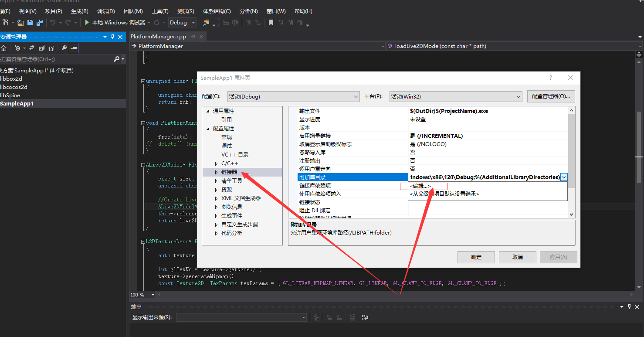Click Pending Changes Filter clock icon
Screen dimensions: 644x337
pyautogui.click(x=17, y=48)
